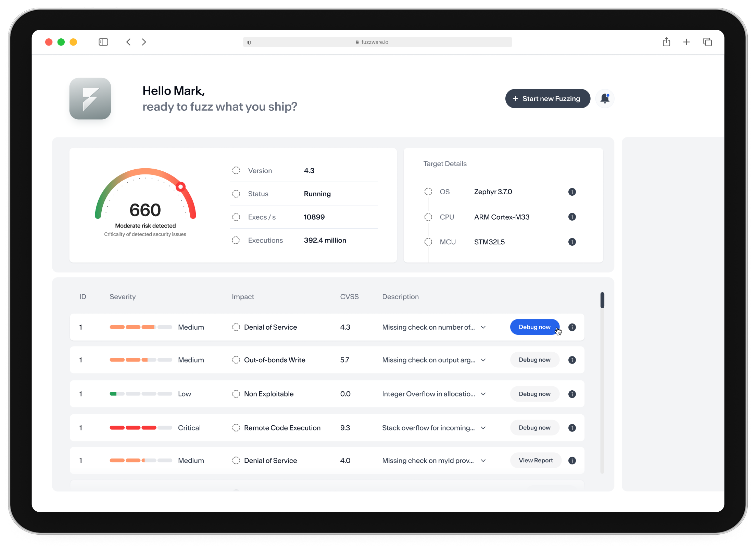The image size is (756, 549).
Task: Sort by the CVSS column header
Action: 349,297
